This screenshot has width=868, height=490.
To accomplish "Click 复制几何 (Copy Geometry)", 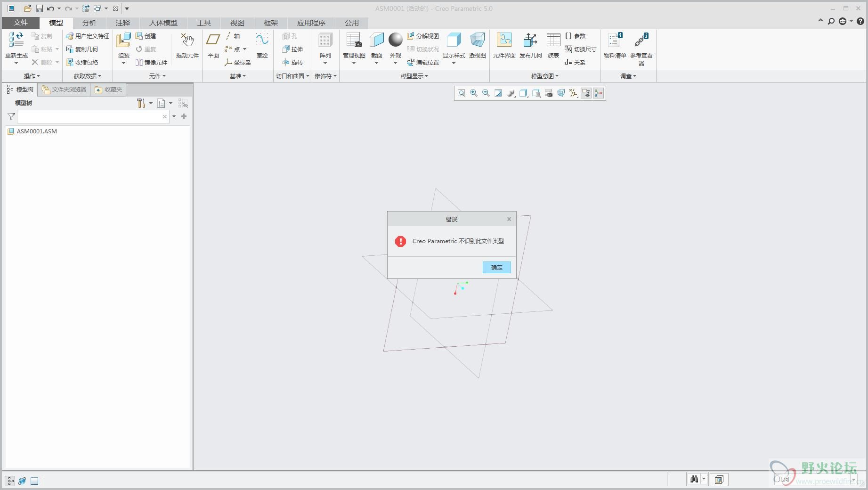I will 82,49.
